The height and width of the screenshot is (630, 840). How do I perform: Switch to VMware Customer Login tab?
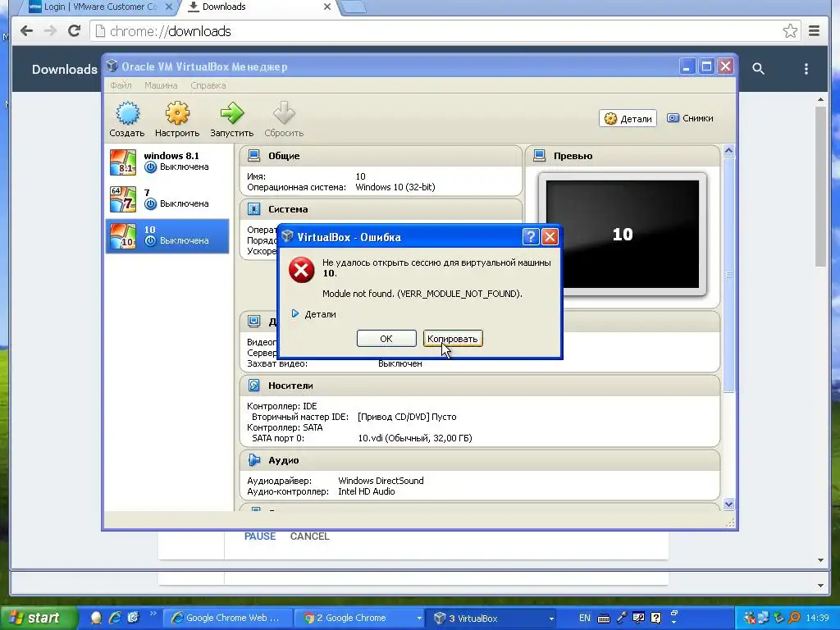coord(99,7)
